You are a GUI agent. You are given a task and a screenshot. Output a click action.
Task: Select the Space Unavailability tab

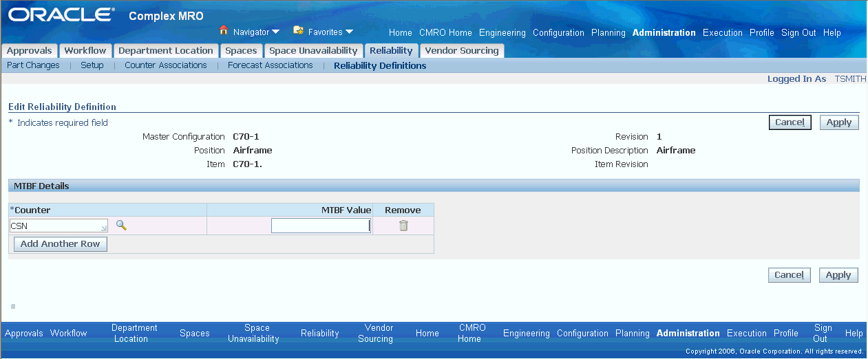point(313,51)
